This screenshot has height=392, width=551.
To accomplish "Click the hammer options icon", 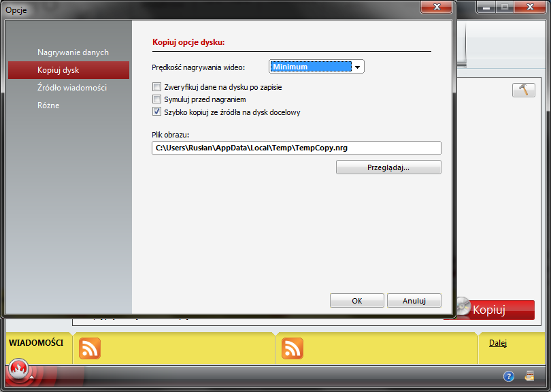I will click(x=523, y=90).
